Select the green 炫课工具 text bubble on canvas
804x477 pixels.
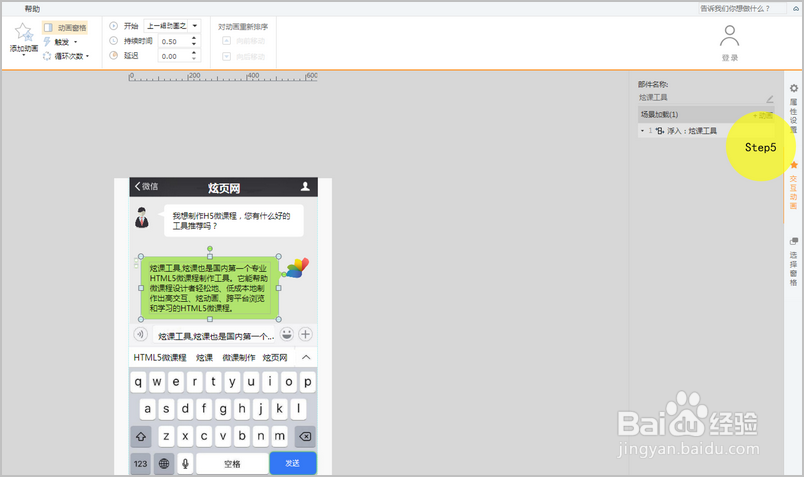click(x=210, y=288)
